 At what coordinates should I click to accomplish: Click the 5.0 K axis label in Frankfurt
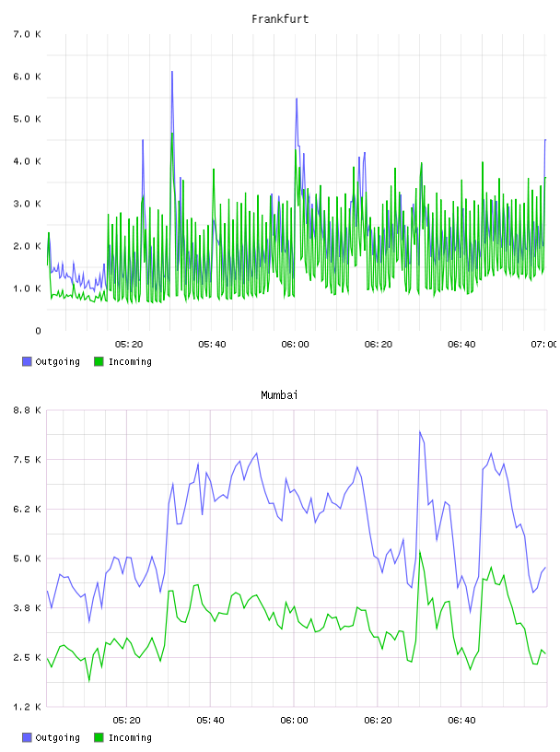pyautogui.click(x=28, y=119)
